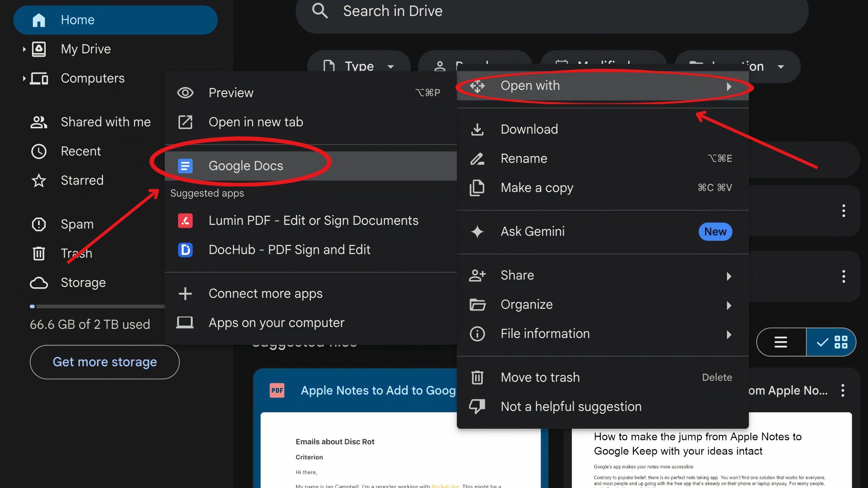Screen dimensions: 868x488
Task: Select Move to trash
Action: click(x=603, y=378)
